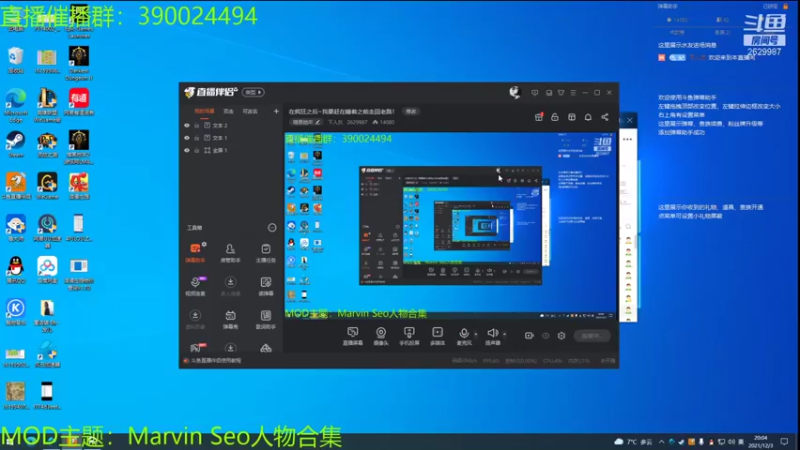
Task: Switch to the orange selected scene tab
Action: (x=204, y=111)
